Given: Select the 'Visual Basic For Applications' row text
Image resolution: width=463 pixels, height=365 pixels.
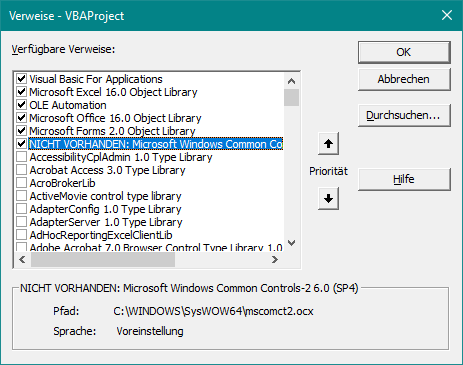Looking at the screenshot, I should pyautogui.click(x=96, y=79).
